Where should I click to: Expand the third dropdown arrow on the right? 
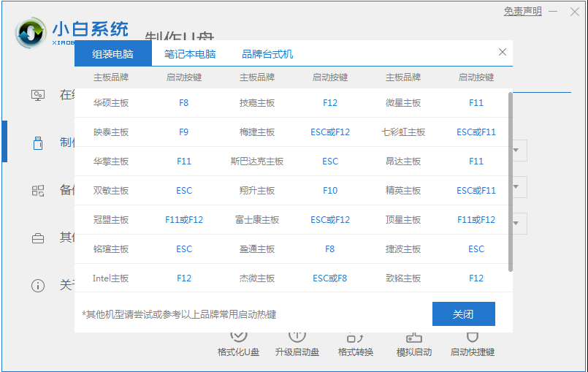[519, 223]
